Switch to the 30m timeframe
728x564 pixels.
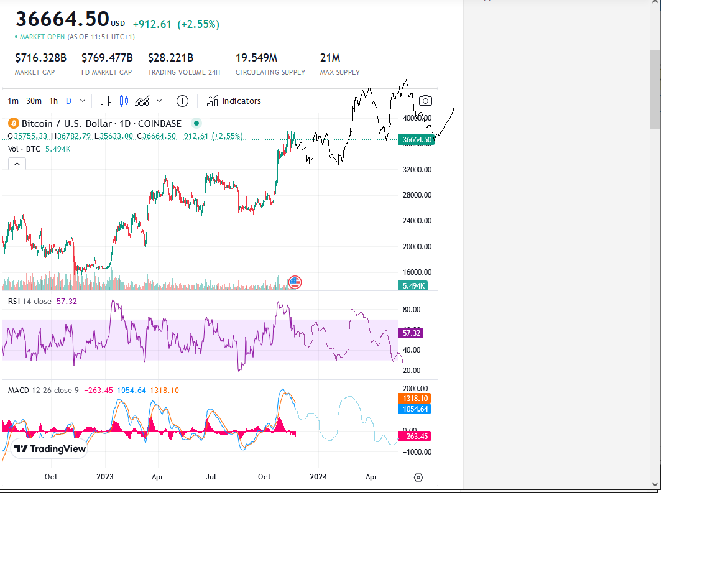coord(34,101)
